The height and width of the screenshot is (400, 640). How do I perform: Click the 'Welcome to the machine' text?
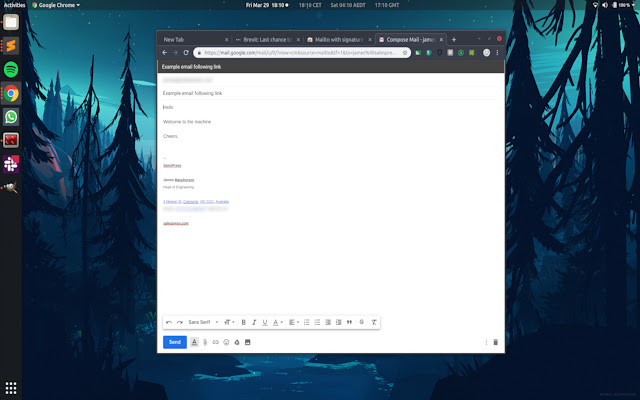point(187,122)
